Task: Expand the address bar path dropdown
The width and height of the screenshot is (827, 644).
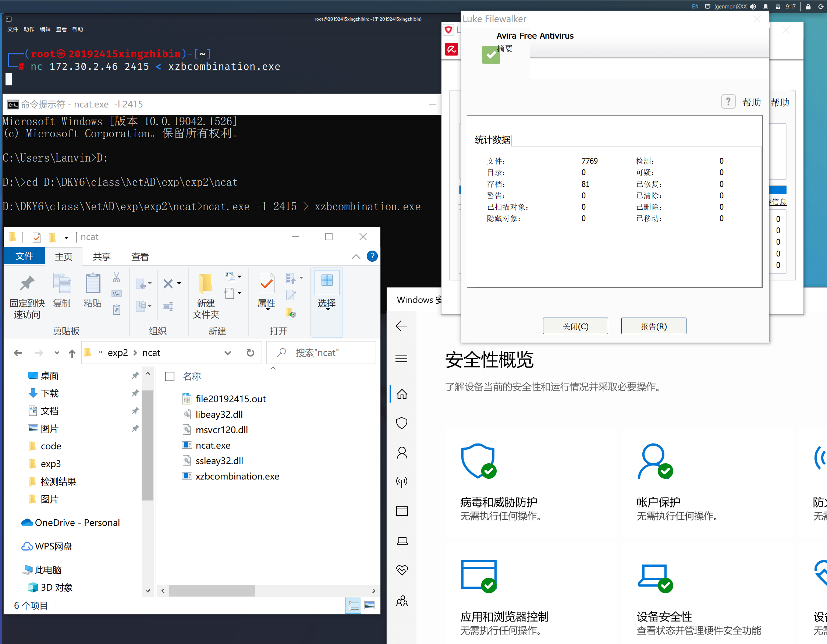Action: pos(228,353)
